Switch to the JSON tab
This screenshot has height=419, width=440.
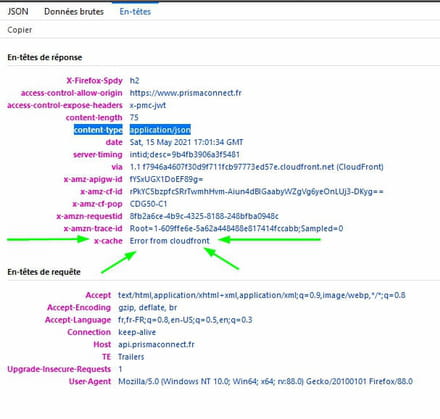point(18,12)
